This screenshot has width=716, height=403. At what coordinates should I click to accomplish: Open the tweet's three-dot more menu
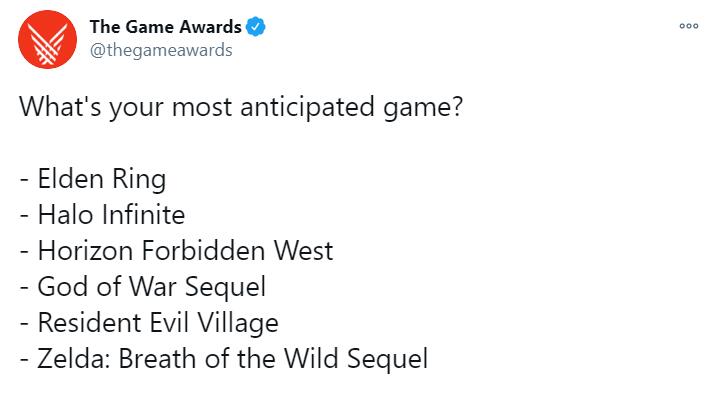click(x=689, y=26)
